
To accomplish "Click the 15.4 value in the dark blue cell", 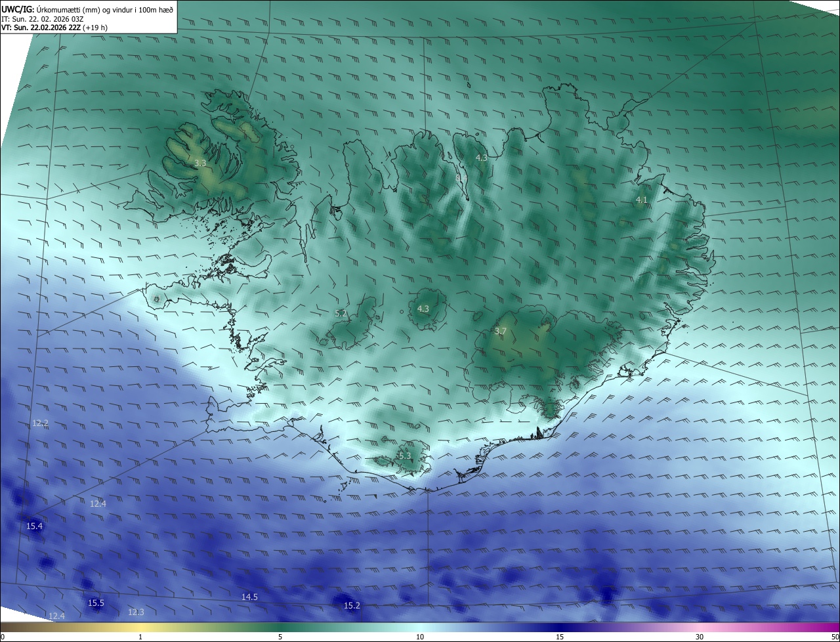I will 34,526.
